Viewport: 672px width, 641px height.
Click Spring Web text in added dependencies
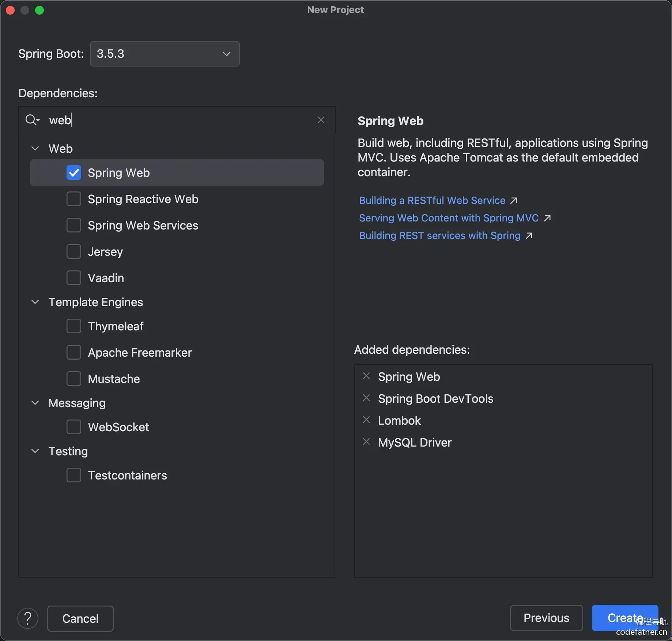pyautogui.click(x=409, y=377)
